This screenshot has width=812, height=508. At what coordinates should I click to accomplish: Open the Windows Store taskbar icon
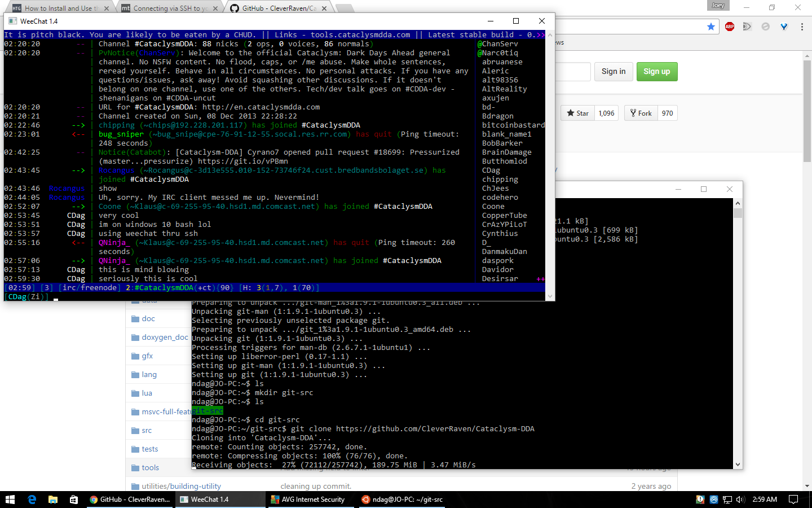pyautogui.click(x=73, y=500)
